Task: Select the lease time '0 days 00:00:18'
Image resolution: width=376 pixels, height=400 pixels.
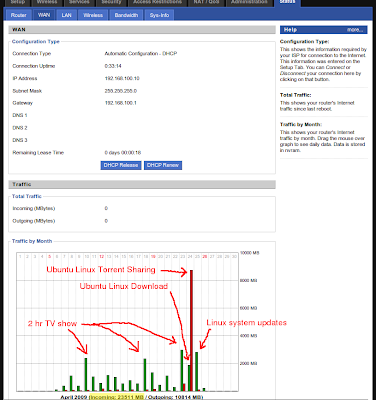Action: [123, 153]
